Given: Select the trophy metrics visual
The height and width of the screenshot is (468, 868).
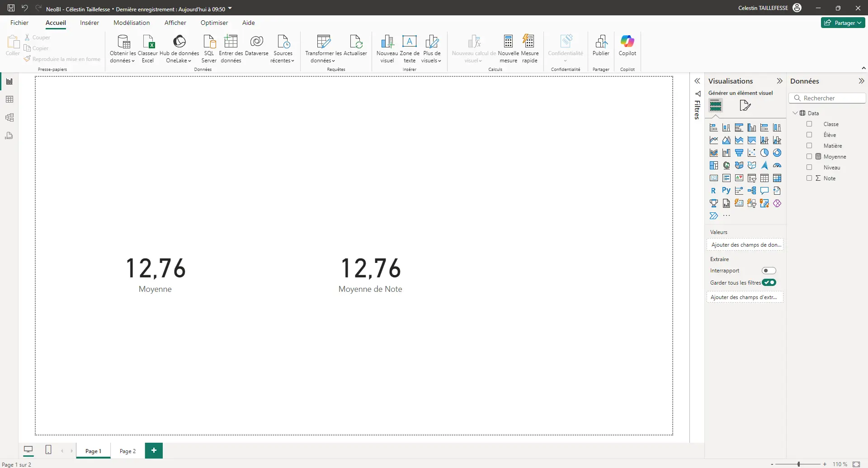Looking at the screenshot, I should tap(714, 204).
